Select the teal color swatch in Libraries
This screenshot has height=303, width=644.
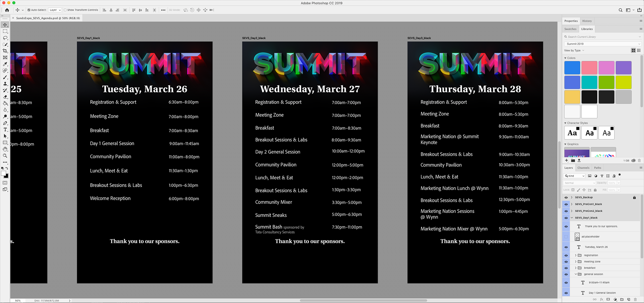pyautogui.click(x=589, y=82)
